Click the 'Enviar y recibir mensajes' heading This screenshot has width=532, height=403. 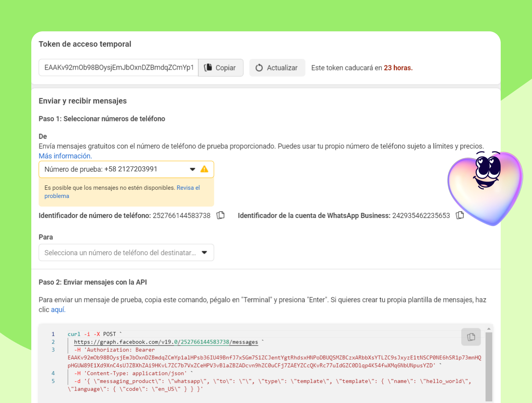83,101
